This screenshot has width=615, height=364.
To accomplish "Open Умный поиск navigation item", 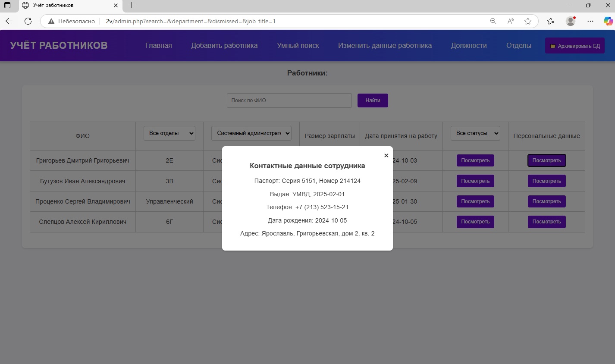I will (x=298, y=46).
